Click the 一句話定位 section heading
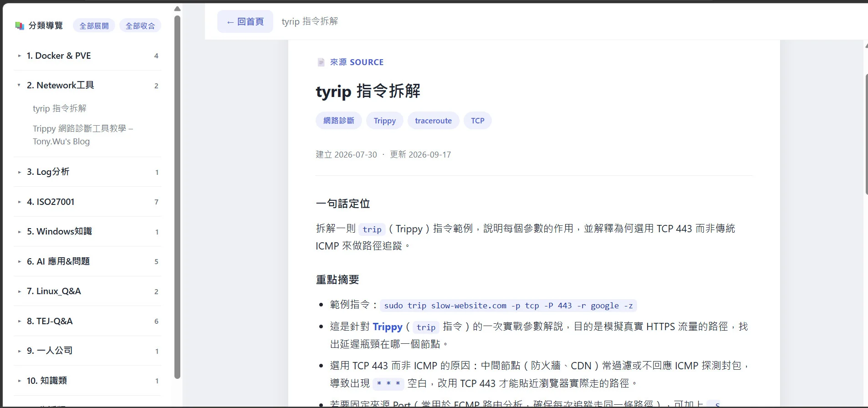Viewport: 868px width, 408px height. pyautogui.click(x=343, y=204)
